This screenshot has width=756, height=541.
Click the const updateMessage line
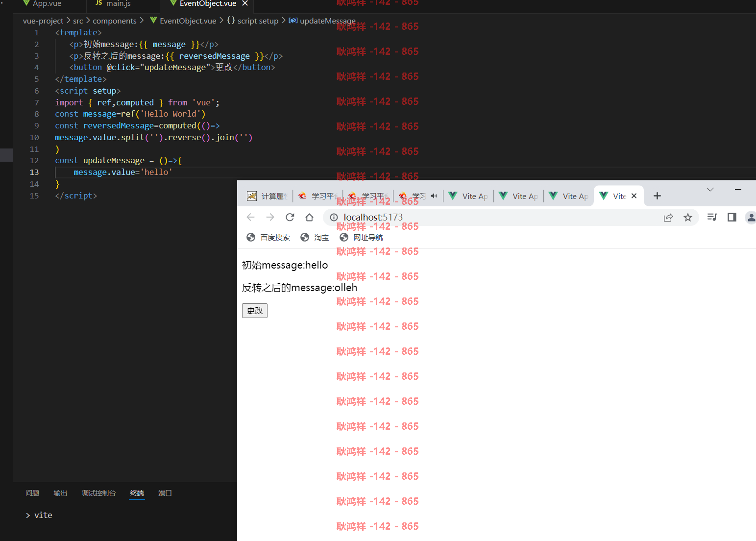(x=119, y=160)
